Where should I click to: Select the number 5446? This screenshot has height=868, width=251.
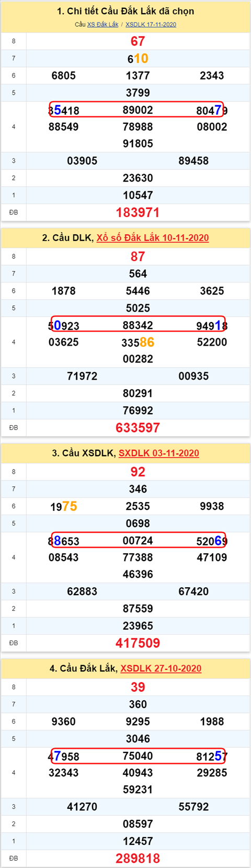[x=138, y=291]
